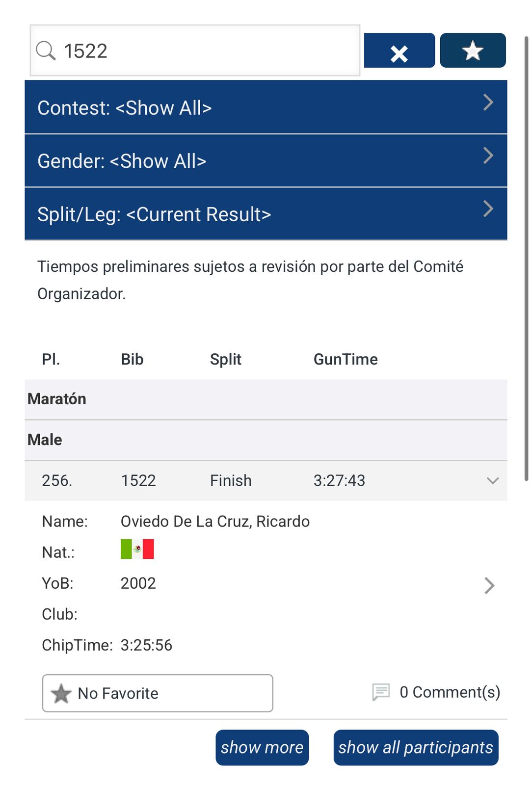Image resolution: width=532 pixels, height=785 pixels.
Task: Sort by the GunTime column header
Action: tap(346, 360)
